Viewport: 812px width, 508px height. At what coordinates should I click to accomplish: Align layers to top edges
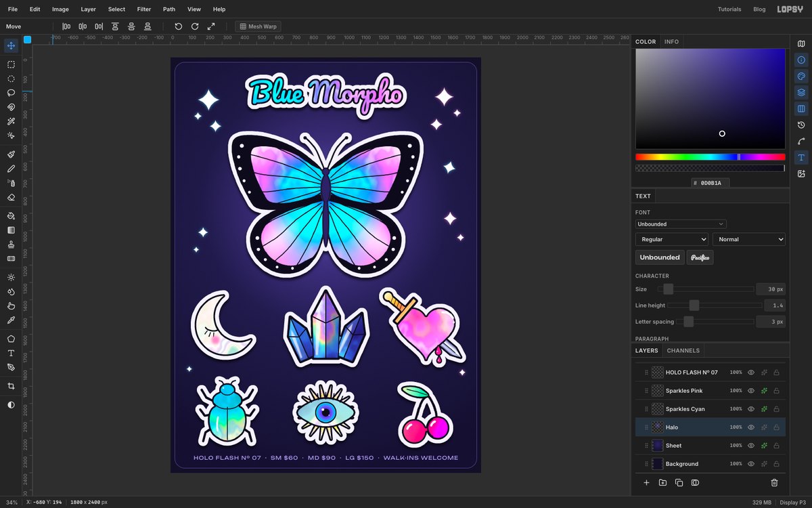click(115, 26)
